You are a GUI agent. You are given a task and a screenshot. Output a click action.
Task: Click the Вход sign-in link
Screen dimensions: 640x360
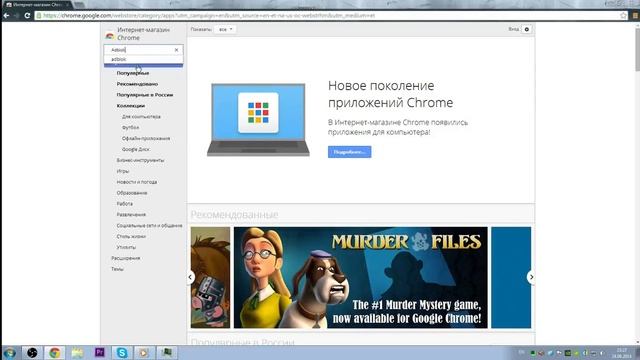point(513,29)
